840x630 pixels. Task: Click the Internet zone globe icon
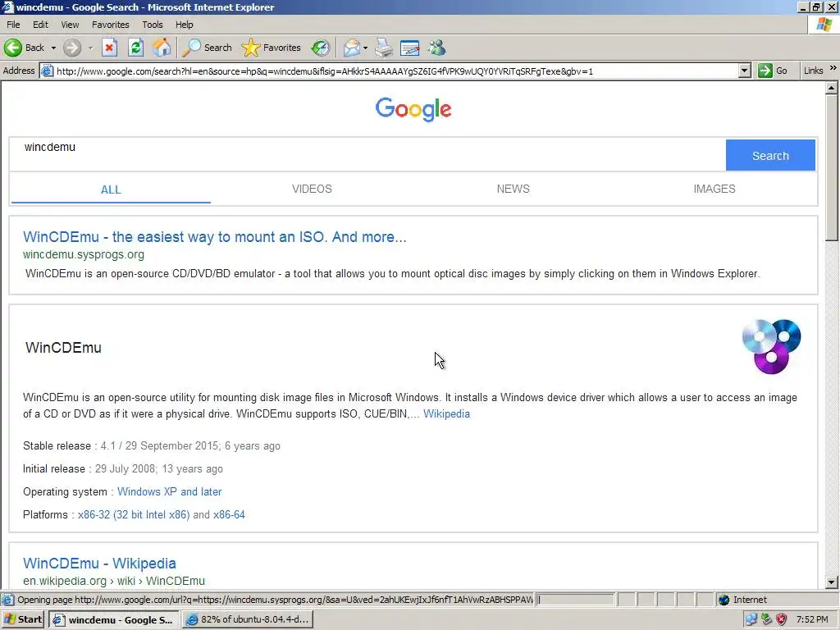click(x=724, y=600)
